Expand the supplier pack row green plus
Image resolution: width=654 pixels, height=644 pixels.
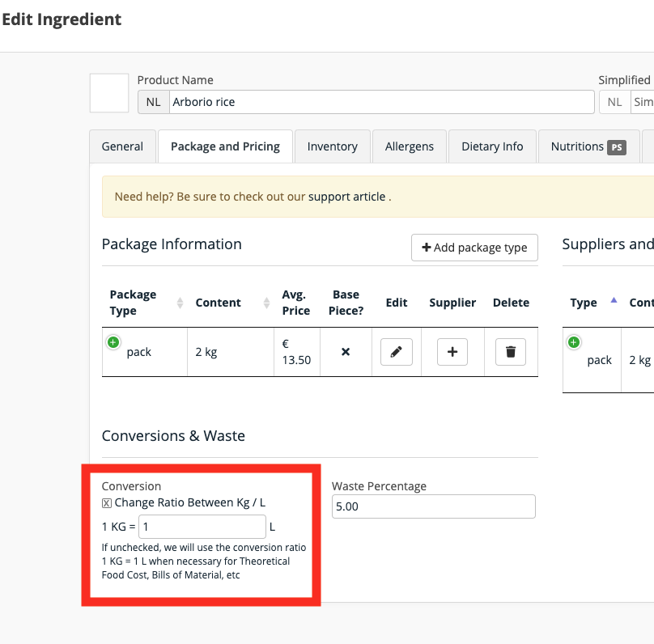click(574, 342)
